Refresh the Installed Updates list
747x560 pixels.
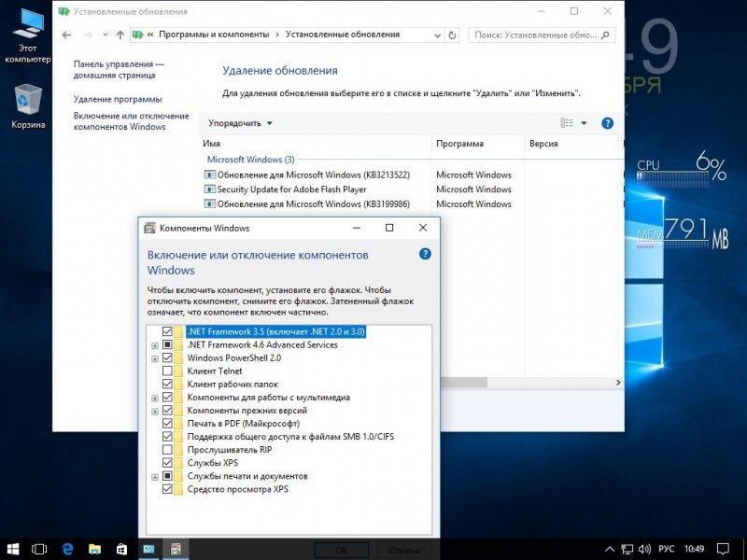(452, 35)
